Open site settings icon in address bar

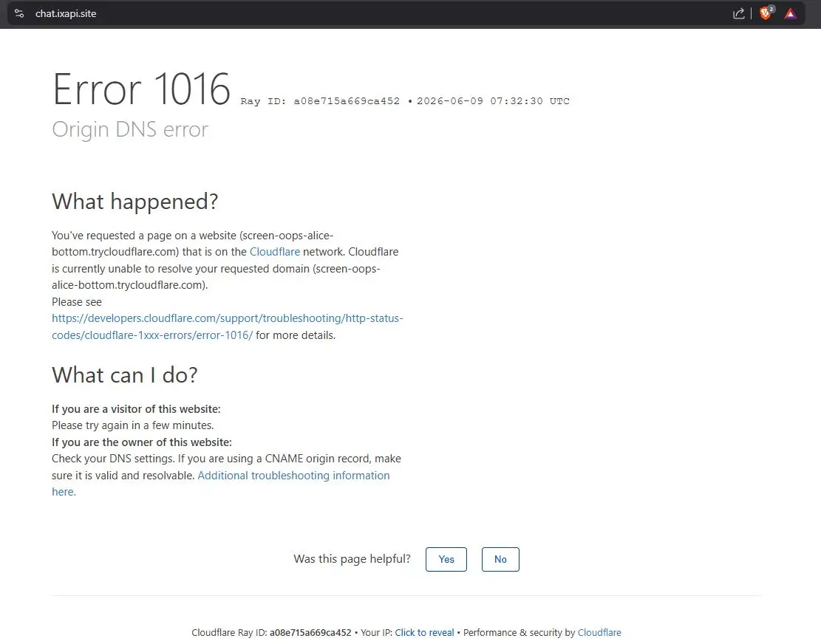coord(19,13)
